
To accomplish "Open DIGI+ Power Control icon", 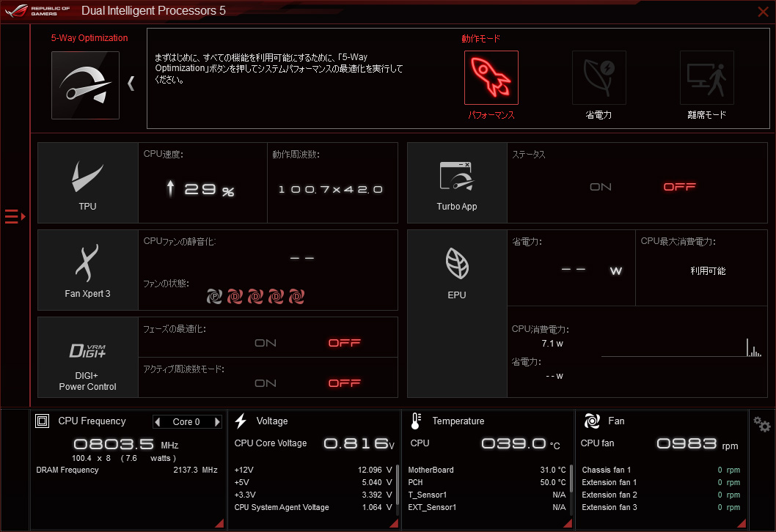I will click(x=87, y=350).
